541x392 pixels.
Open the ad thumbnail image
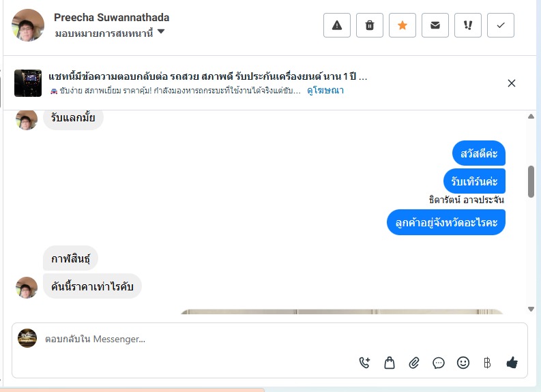coord(28,83)
